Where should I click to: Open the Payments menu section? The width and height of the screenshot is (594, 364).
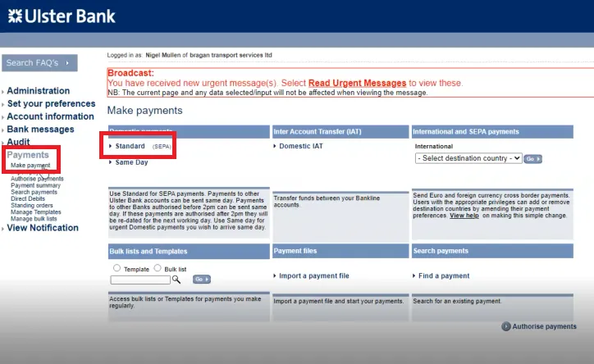coord(28,155)
